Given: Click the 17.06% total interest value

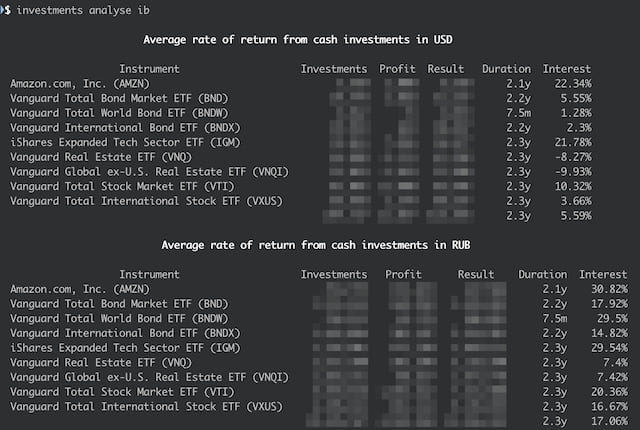Looking at the screenshot, I should coord(609,421).
